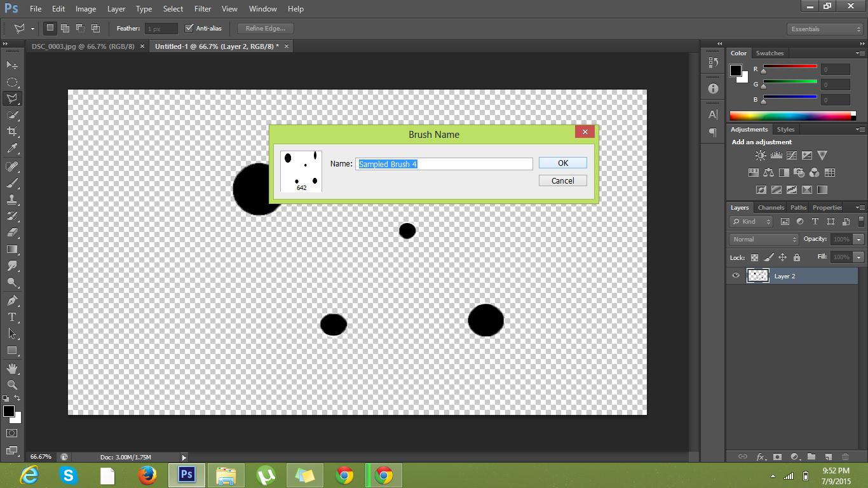
Task: Select the History Brush tool
Action: tap(12, 216)
